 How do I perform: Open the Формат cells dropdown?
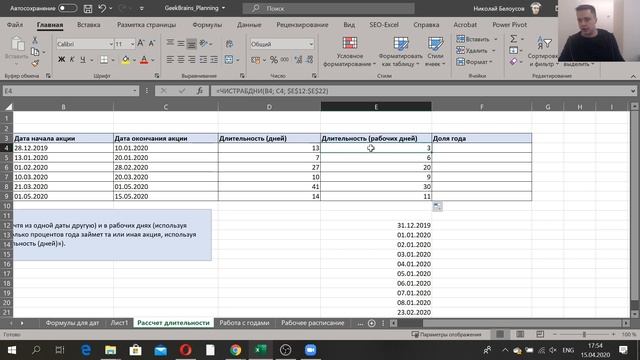(x=475, y=62)
